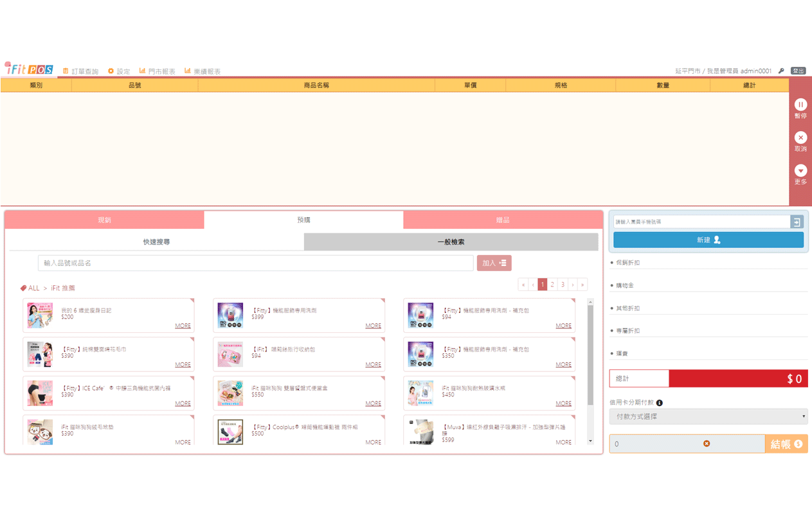
Task: Open the 訂單查詢 menu item
Action: [x=80, y=71]
